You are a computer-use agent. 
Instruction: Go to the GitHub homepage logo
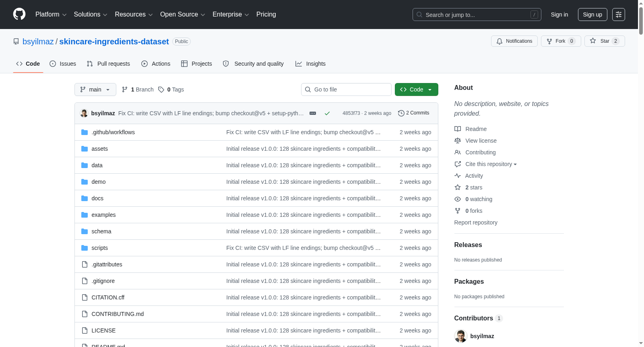click(19, 15)
